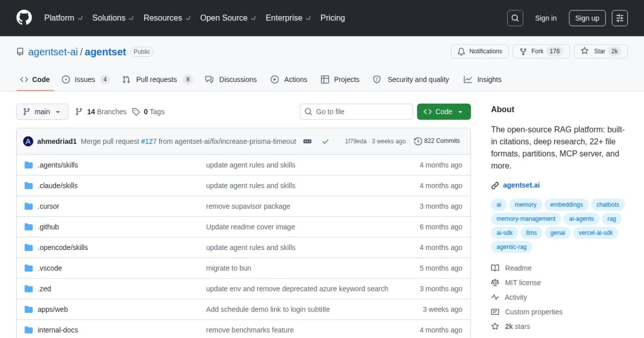View the 822 Commits history
The width and height of the screenshot is (644, 338).
[x=437, y=141]
